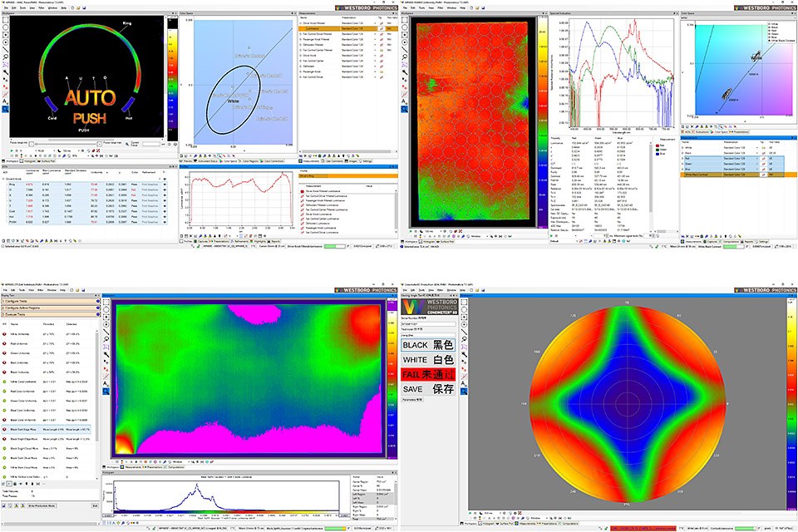The image size is (798, 532).
Task: Toggle the green status dot on White Uniformity test
Action: [5, 332]
